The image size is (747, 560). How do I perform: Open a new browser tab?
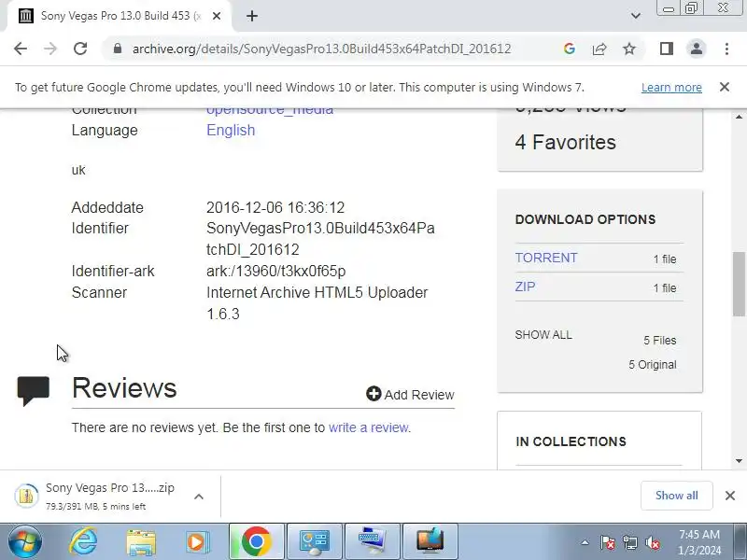pos(252,16)
